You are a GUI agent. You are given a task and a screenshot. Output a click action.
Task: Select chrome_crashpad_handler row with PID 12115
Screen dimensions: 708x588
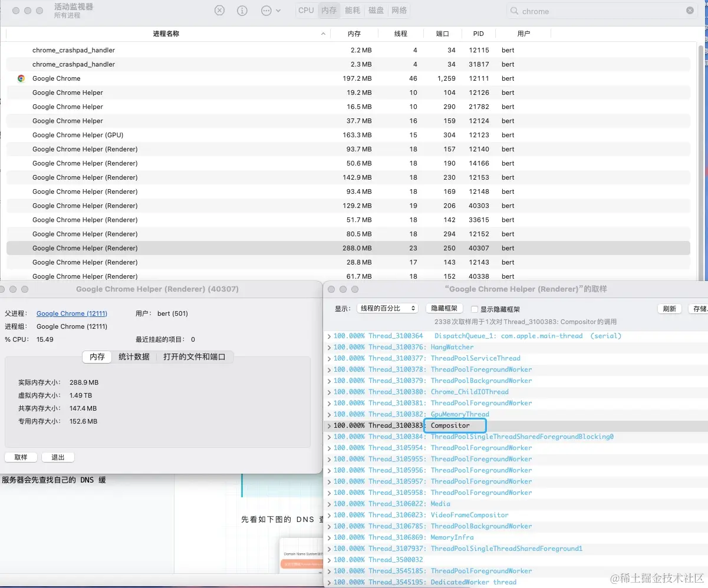(348, 50)
